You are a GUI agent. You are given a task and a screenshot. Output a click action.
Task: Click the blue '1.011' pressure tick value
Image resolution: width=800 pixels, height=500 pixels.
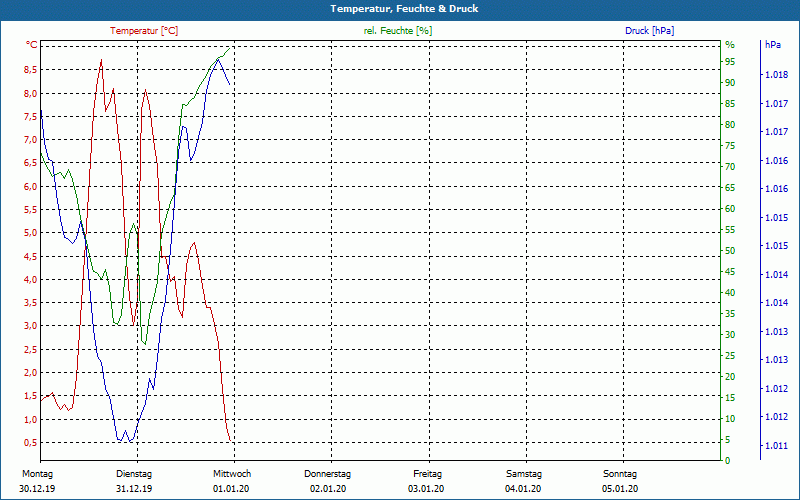tap(776, 446)
